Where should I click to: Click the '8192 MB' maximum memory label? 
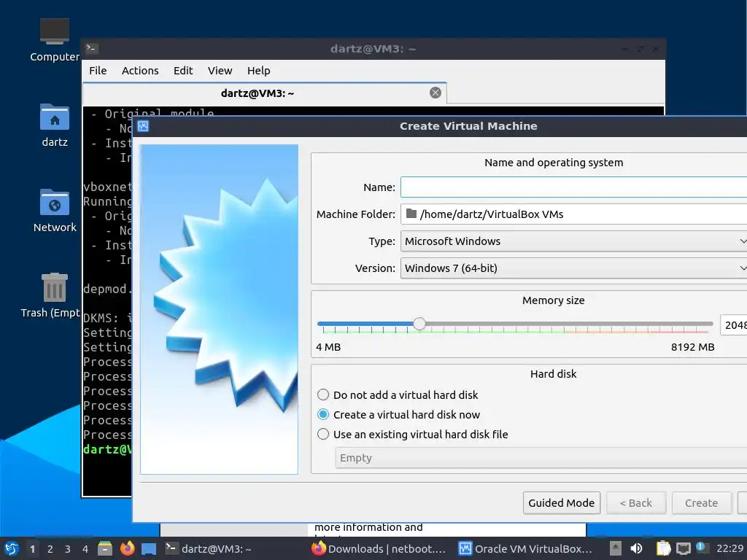(693, 347)
